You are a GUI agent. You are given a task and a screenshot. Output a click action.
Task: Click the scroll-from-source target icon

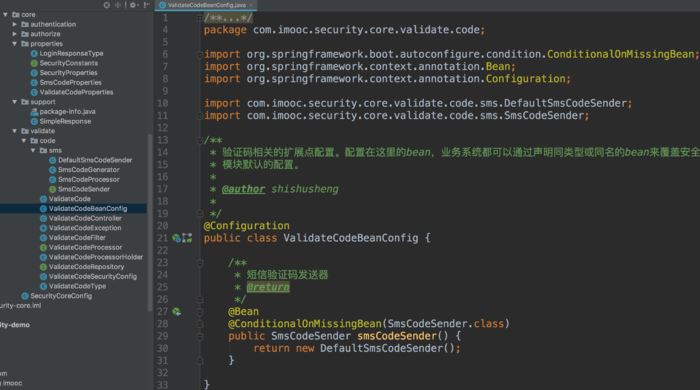point(107,5)
